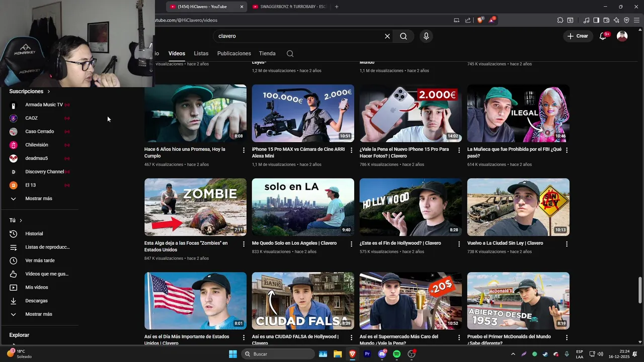The image size is (644, 362).
Task: Open the Chilevisión subscription
Action: click(x=40, y=145)
